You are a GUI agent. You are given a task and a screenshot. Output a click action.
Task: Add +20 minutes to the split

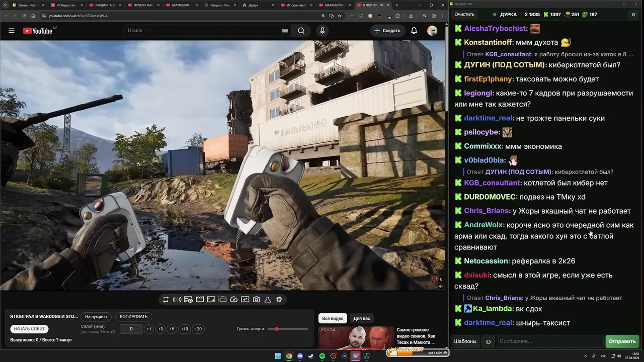point(198,329)
